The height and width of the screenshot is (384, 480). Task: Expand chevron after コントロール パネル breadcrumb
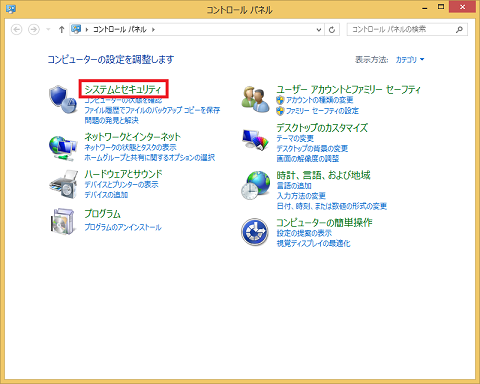tap(153, 30)
